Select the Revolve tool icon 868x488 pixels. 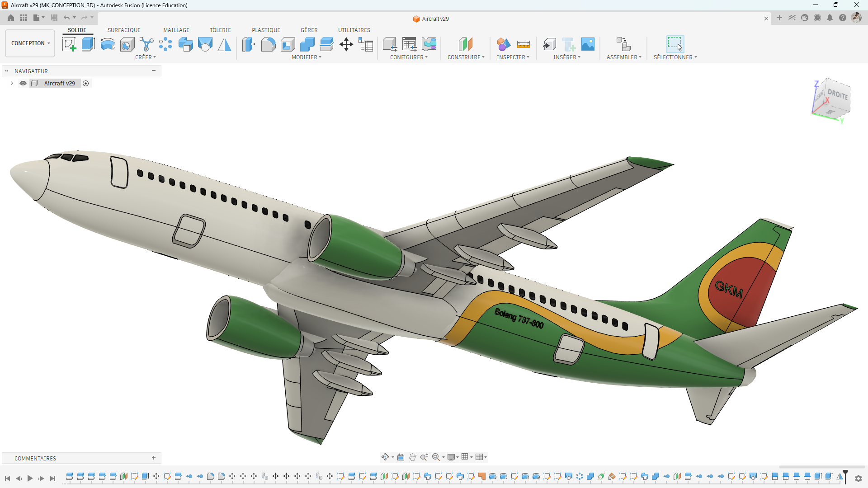tap(108, 44)
